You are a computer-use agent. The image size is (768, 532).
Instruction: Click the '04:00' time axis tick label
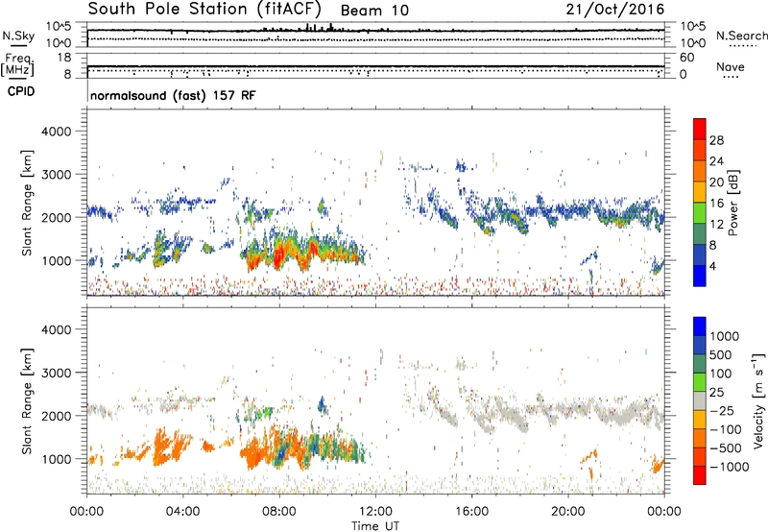[183, 512]
